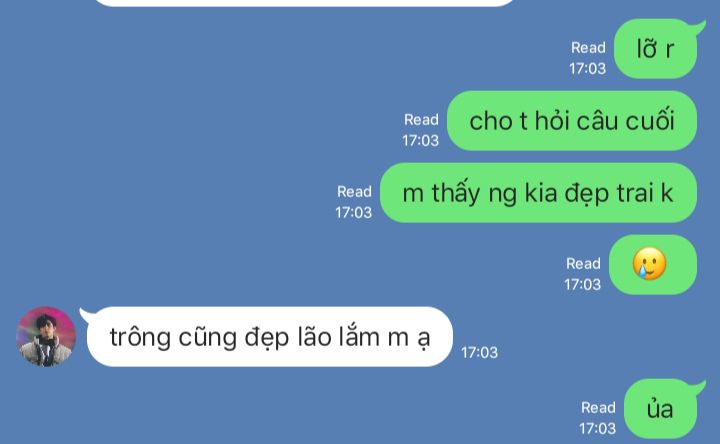
Task: Tap the white "trông cũng đẹp lão lắm m ạ" message
Action: (267, 337)
